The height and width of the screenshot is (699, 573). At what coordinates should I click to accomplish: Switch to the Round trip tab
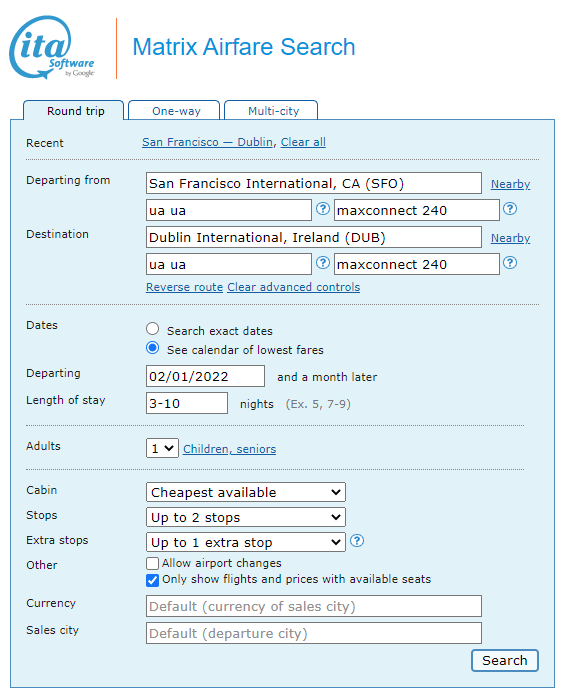click(x=74, y=111)
